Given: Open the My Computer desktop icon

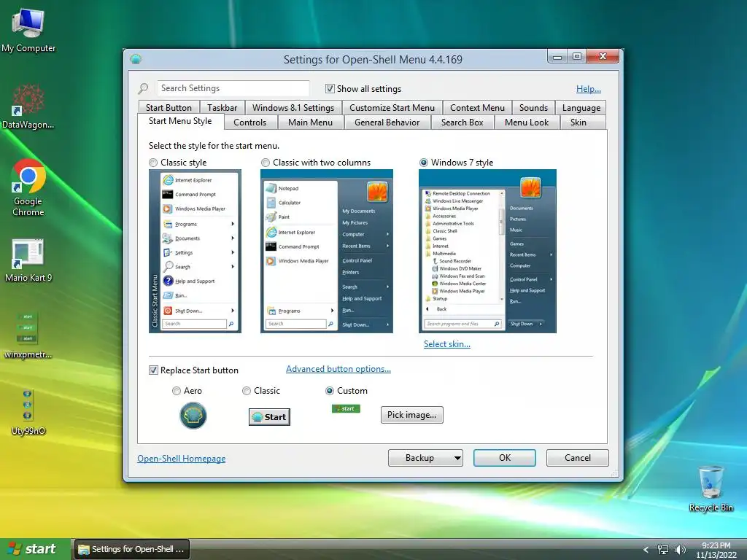Looking at the screenshot, I should 28,30.
